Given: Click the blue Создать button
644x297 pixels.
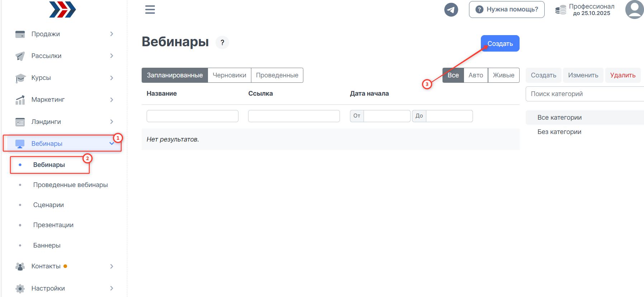Looking at the screenshot, I should [x=500, y=44].
